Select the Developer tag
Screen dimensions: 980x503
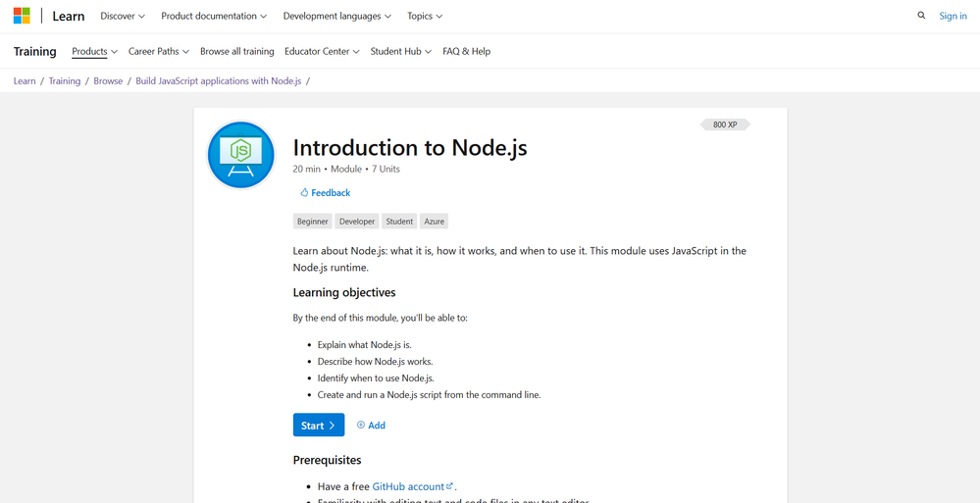(357, 222)
